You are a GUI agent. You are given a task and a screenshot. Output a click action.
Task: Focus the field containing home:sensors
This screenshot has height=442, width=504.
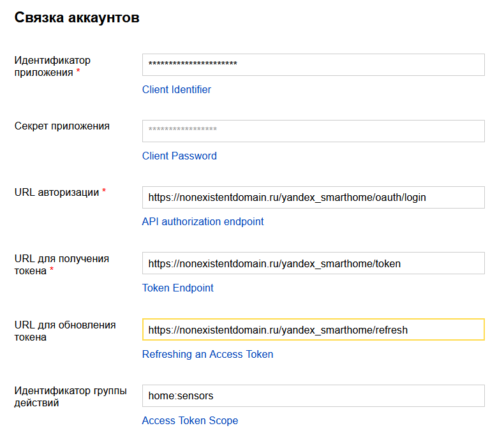[313, 395]
